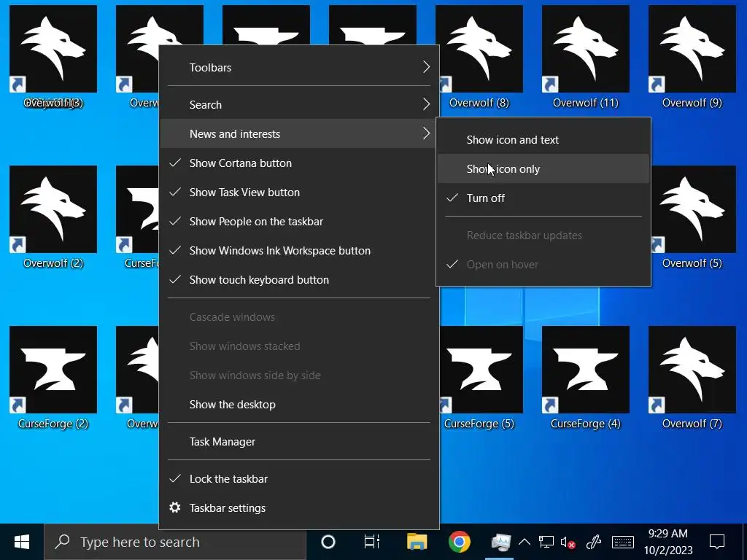
Task: Expand the Search submenu
Action: click(x=299, y=105)
